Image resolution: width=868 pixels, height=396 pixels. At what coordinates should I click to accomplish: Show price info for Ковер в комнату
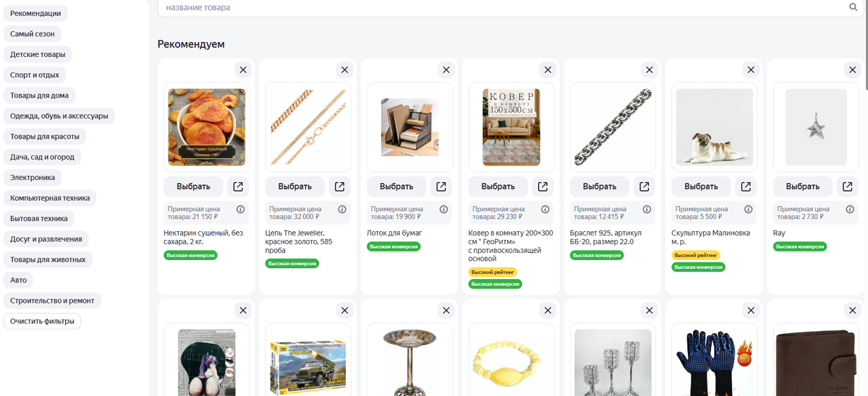[545, 210]
